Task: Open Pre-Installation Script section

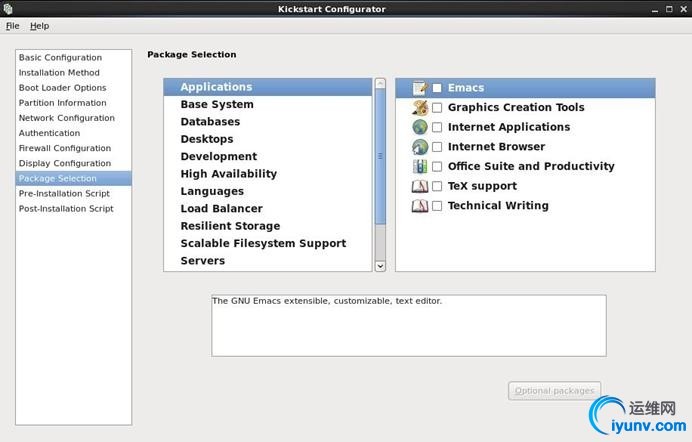Action: [73, 193]
